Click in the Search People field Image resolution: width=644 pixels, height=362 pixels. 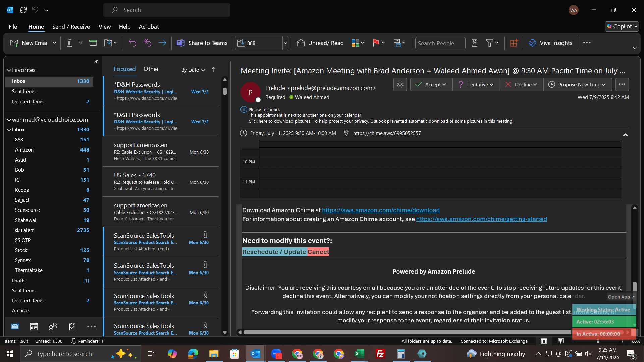[440, 43]
